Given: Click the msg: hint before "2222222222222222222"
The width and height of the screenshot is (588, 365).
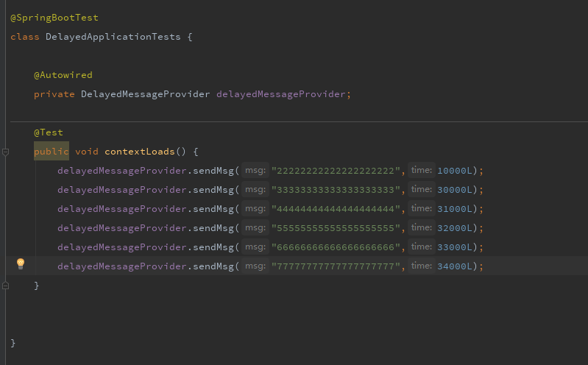Looking at the screenshot, I should [x=255, y=170].
